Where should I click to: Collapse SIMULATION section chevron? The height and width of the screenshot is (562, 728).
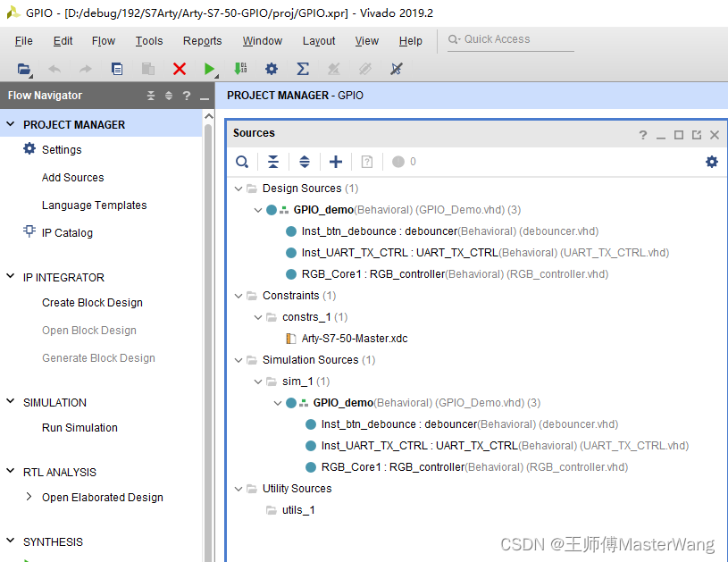10,401
